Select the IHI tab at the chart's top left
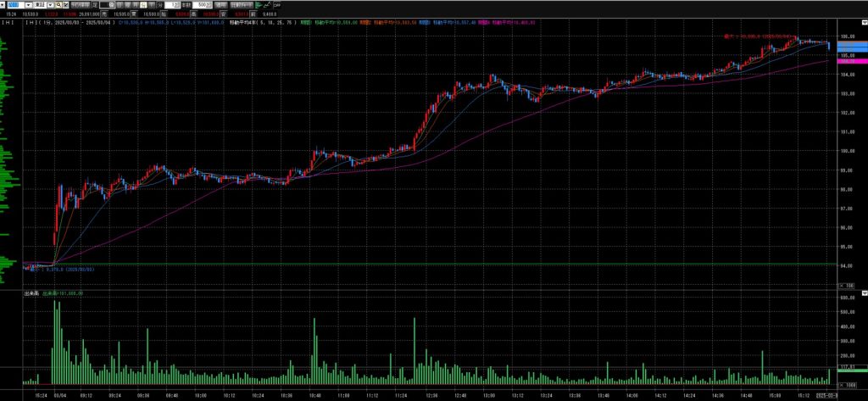Image resolution: width=868 pixels, height=401 pixels. click(8, 23)
